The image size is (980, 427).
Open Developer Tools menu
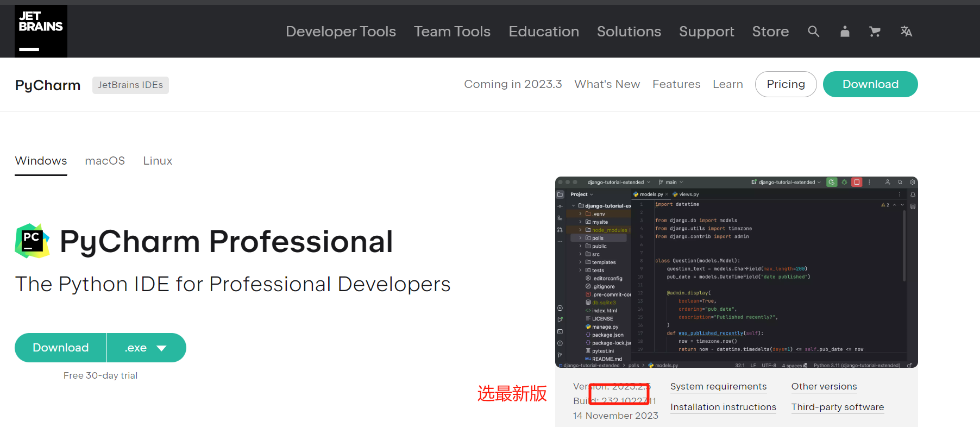[341, 32]
